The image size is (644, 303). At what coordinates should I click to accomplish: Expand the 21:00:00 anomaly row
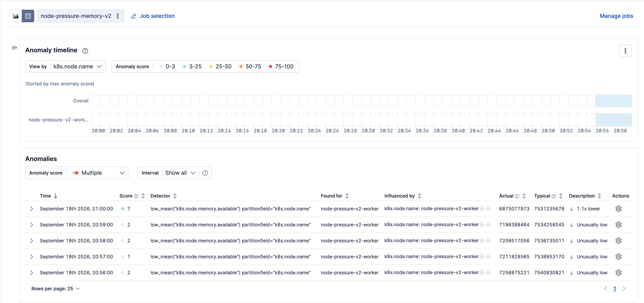click(31, 209)
